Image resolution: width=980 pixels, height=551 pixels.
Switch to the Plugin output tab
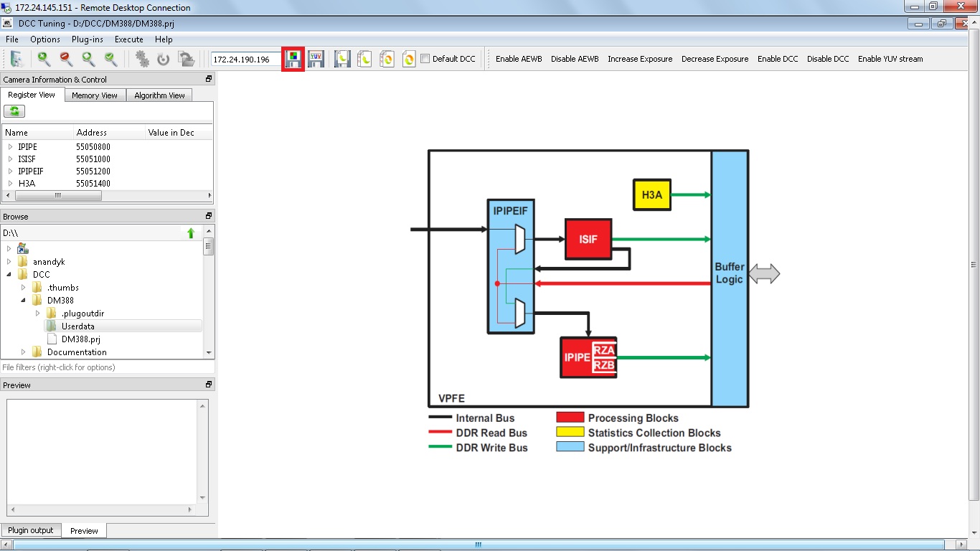[x=31, y=530]
